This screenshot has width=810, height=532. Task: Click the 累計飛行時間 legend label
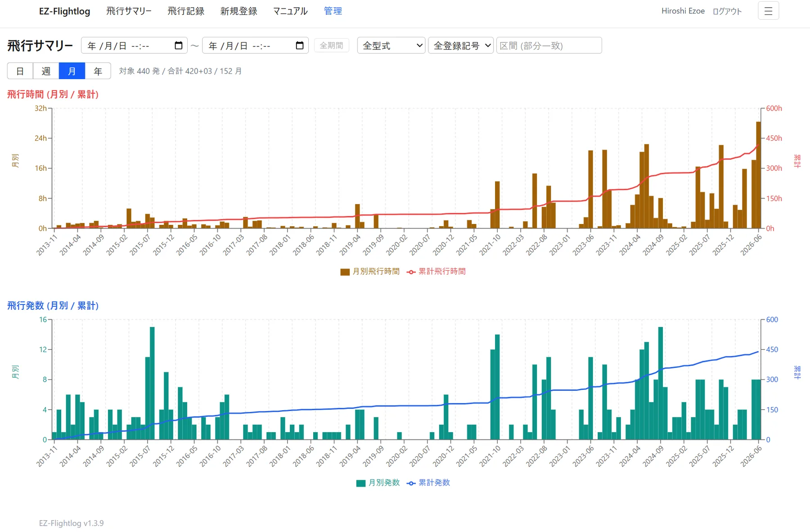pyautogui.click(x=442, y=272)
